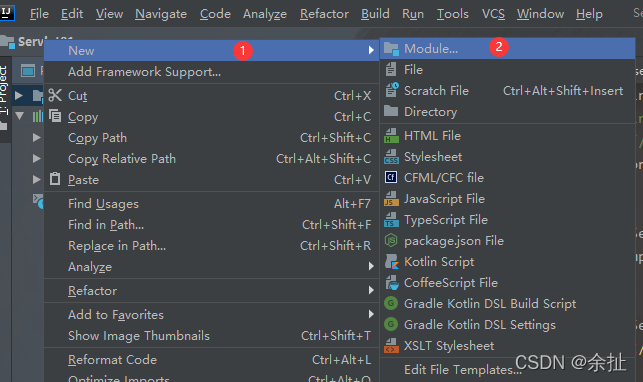Viewport: 643px width, 382px height.
Task: Click the Gradle Kotlin DSL Settings icon
Action: 391,324
